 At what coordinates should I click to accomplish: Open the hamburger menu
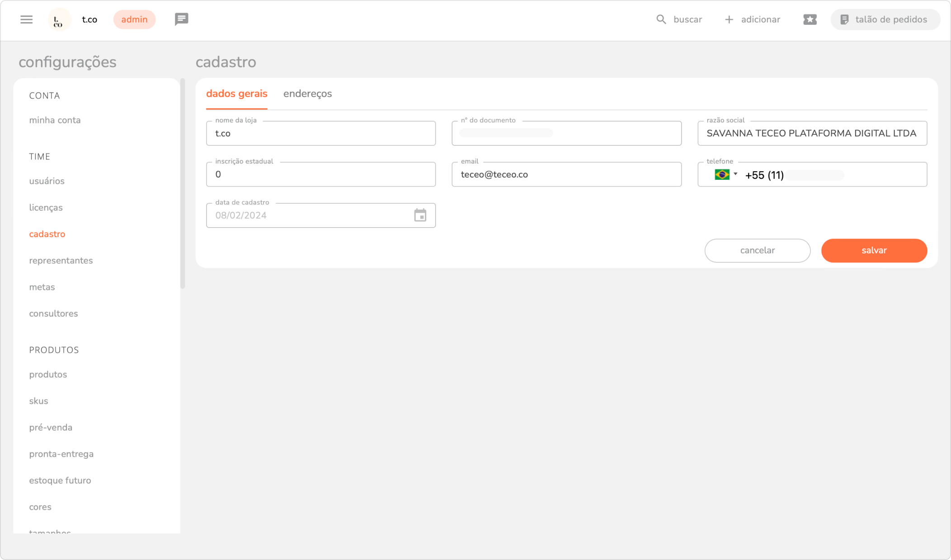click(x=27, y=19)
